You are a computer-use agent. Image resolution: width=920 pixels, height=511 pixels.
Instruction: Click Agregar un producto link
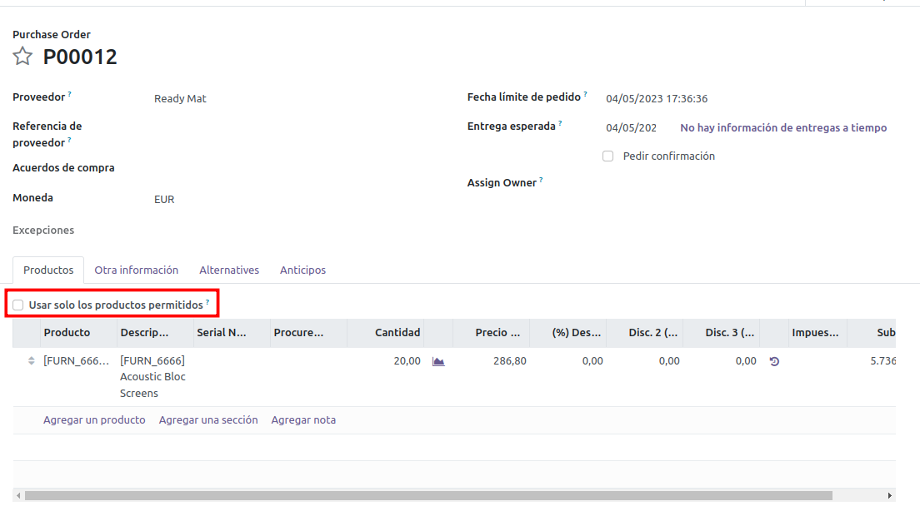tap(94, 420)
